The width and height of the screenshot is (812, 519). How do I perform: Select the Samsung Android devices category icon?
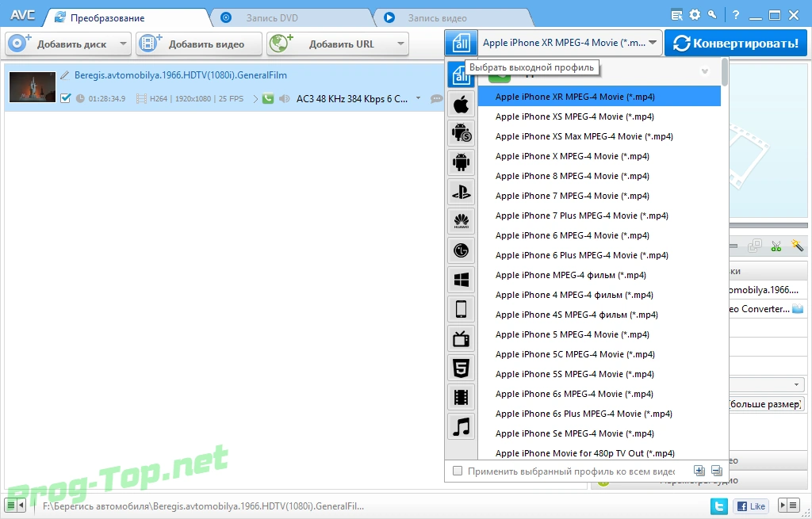(461, 133)
